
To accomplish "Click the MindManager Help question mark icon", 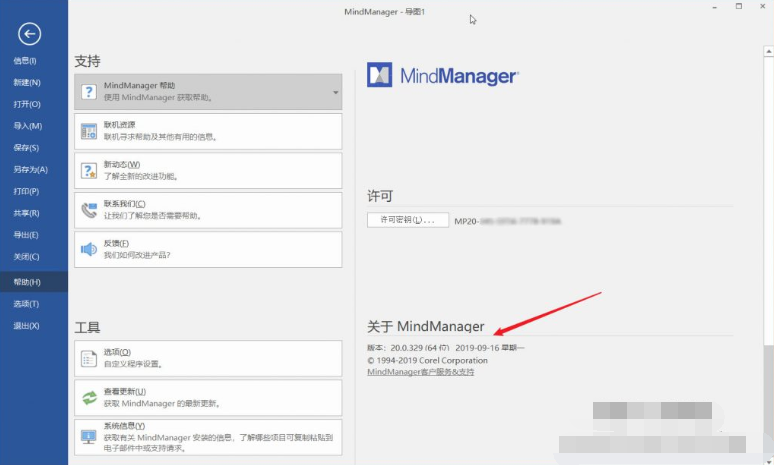I will pyautogui.click(x=88, y=92).
